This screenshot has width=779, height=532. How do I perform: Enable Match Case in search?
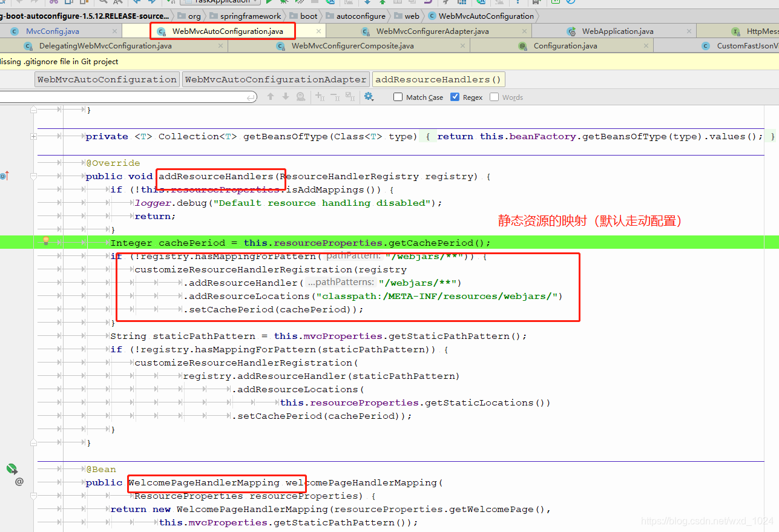[x=398, y=97]
